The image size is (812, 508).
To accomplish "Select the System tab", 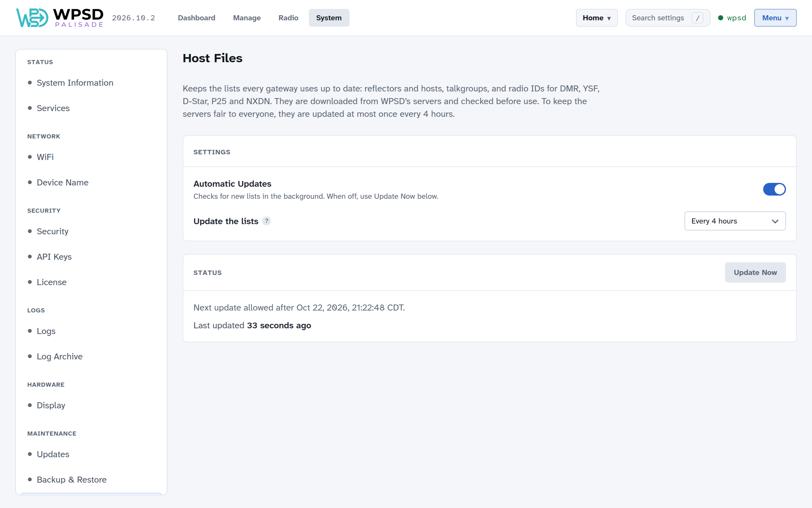I will (x=329, y=18).
